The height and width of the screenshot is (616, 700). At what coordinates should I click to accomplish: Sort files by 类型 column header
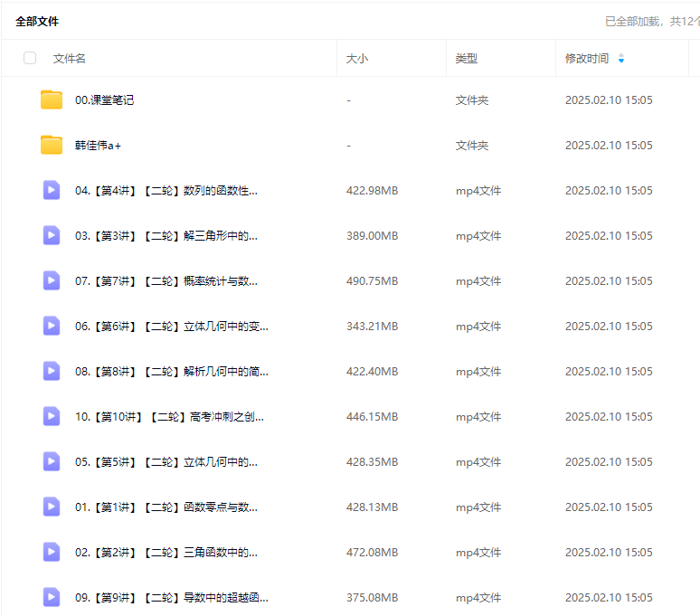click(466, 59)
